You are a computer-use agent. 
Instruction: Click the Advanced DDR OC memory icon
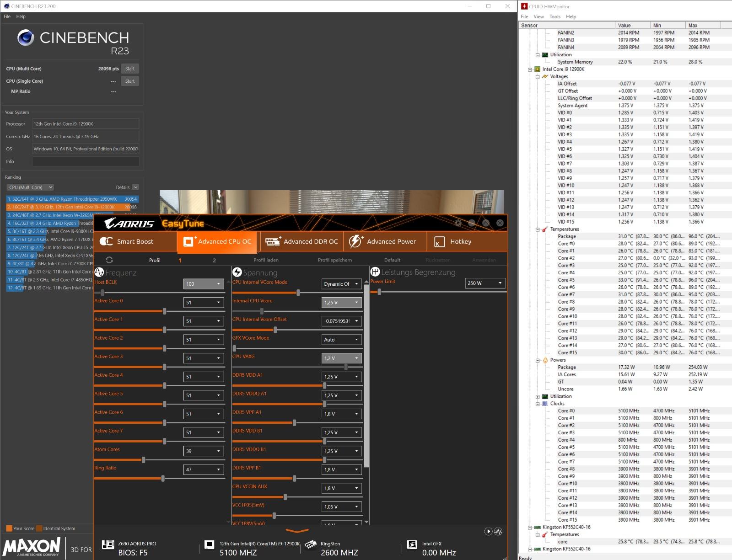coord(273,241)
